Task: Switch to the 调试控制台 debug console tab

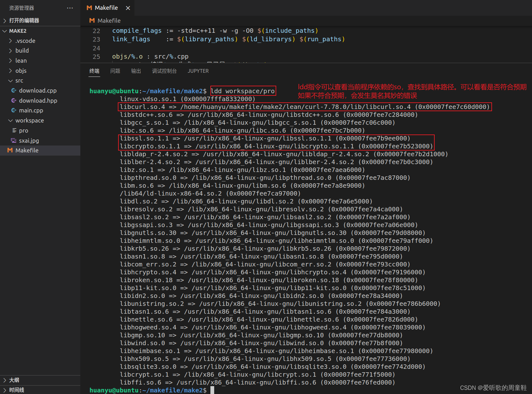Action: pos(164,71)
